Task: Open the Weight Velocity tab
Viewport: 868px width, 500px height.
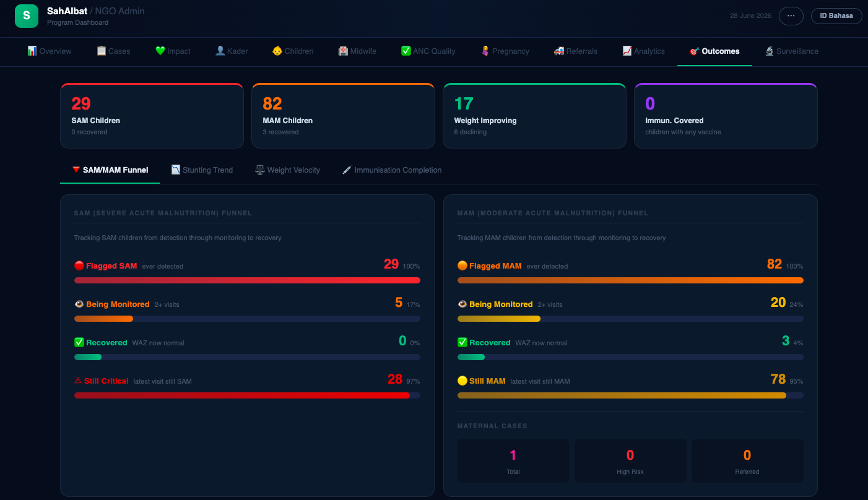Action: [288, 170]
